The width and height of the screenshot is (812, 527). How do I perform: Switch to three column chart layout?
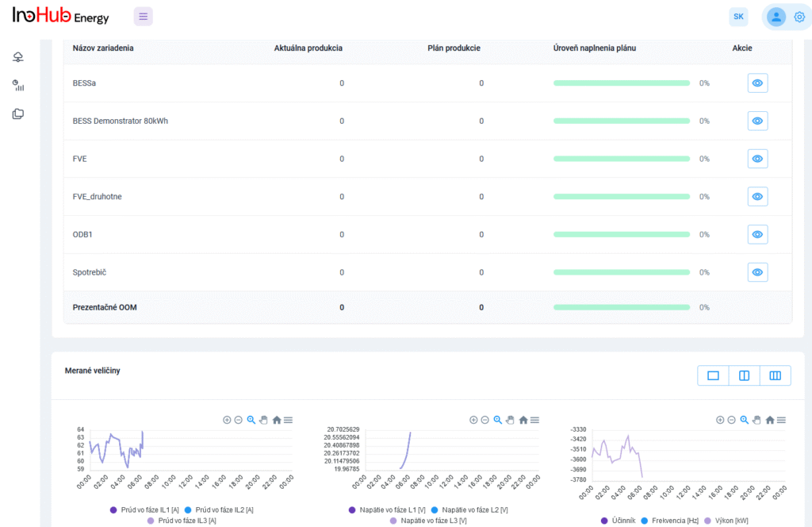pos(775,375)
